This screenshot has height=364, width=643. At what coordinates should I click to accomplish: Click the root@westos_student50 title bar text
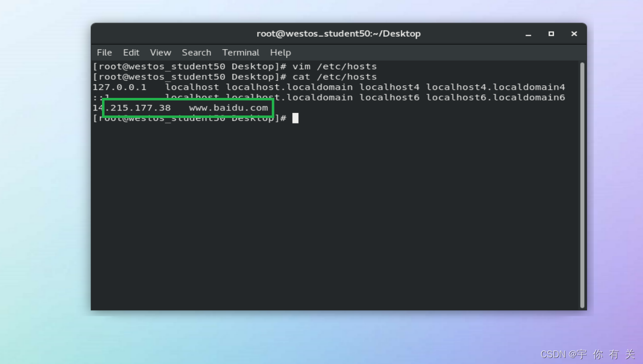point(339,34)
